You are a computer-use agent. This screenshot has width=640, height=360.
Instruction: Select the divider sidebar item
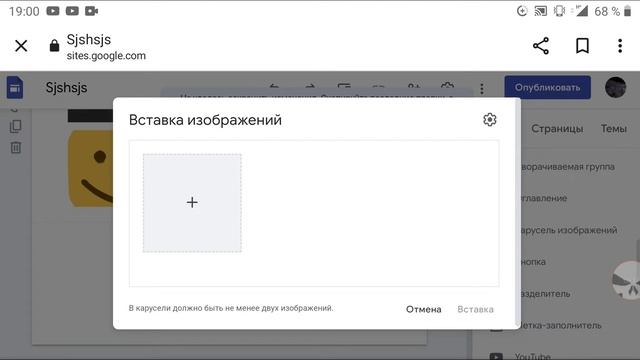[545, 294]
